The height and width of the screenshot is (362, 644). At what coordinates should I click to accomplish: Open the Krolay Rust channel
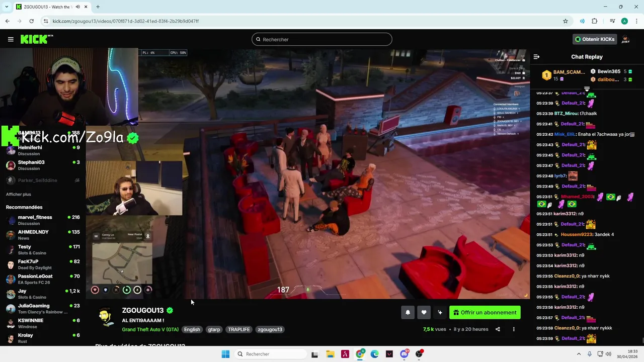pos(43,338)
